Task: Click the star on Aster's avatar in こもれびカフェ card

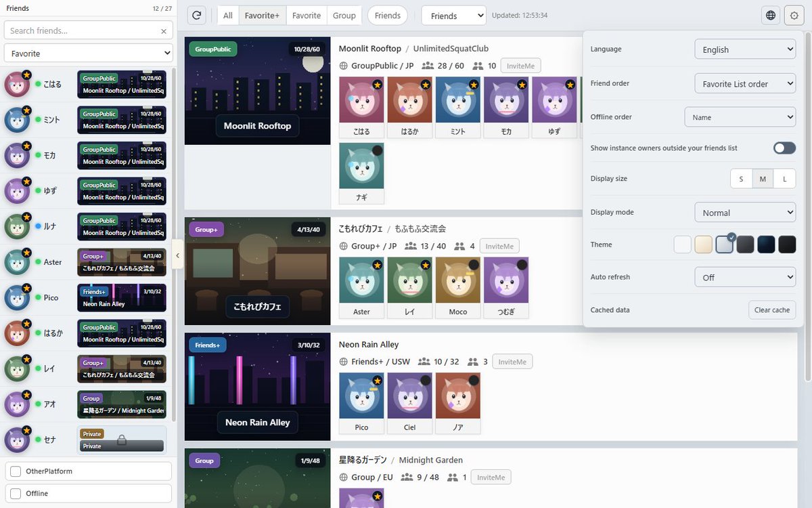Action: [x=377, y=265]
